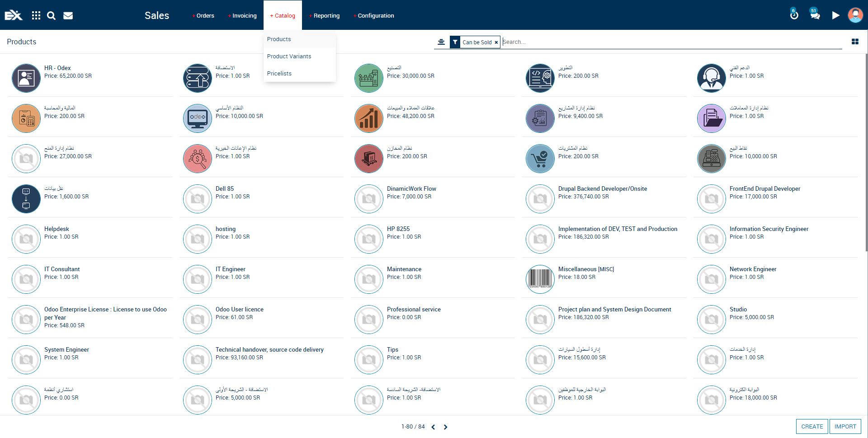Click the monitor odex base system icon
868x438 pixels.
198,118
